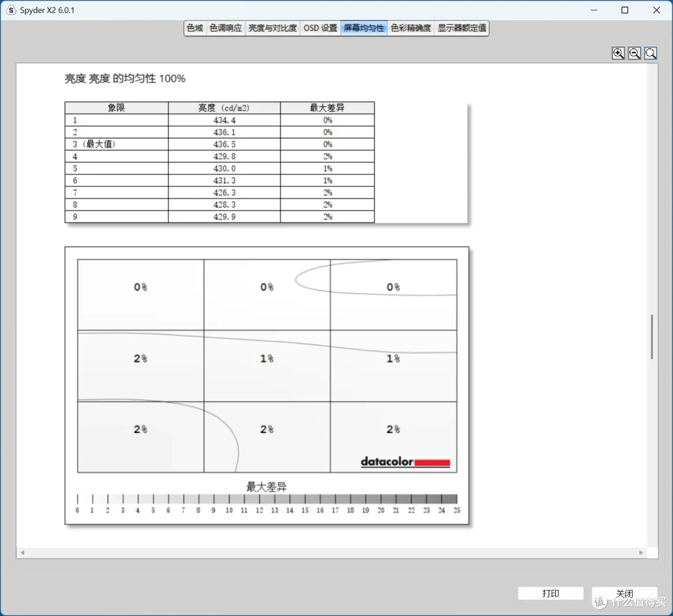Click the 12 mark on the grayscale legend
673x616 pixels.
pos(259,510)
